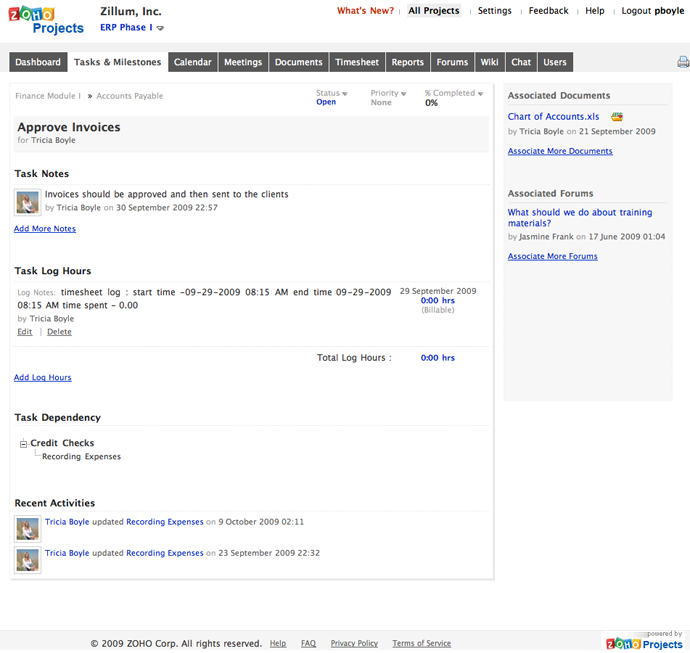
Task: Click Tricia Boyle's avatar in Task Notes
Action: point(28,203)
